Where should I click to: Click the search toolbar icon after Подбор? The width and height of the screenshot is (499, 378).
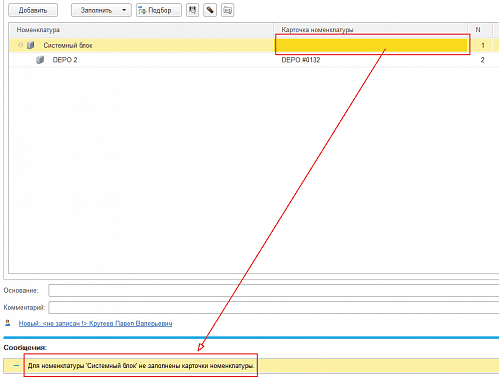tap(192, 10)
